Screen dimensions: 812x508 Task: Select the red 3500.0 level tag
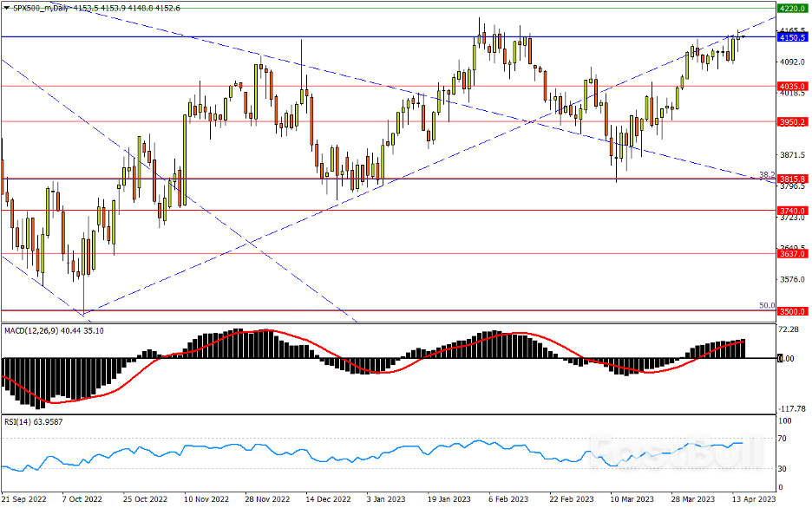click(x=793, y=310)
